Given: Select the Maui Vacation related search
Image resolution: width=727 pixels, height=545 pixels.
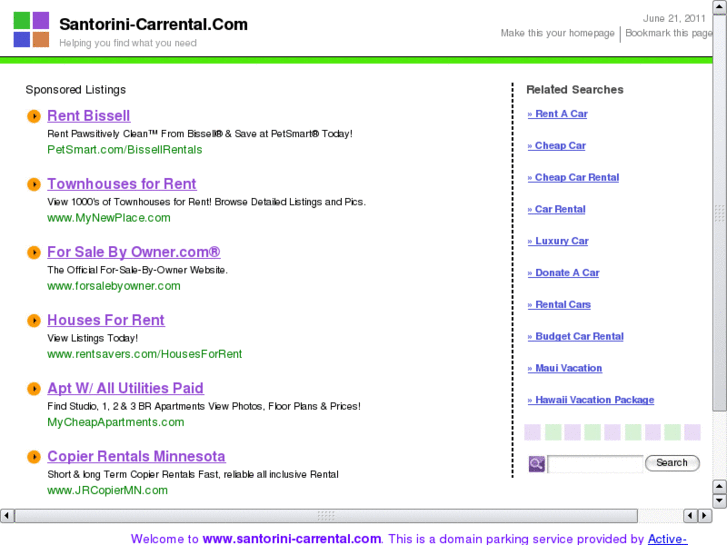Looking at the screenshot, I should click(565, 368).
